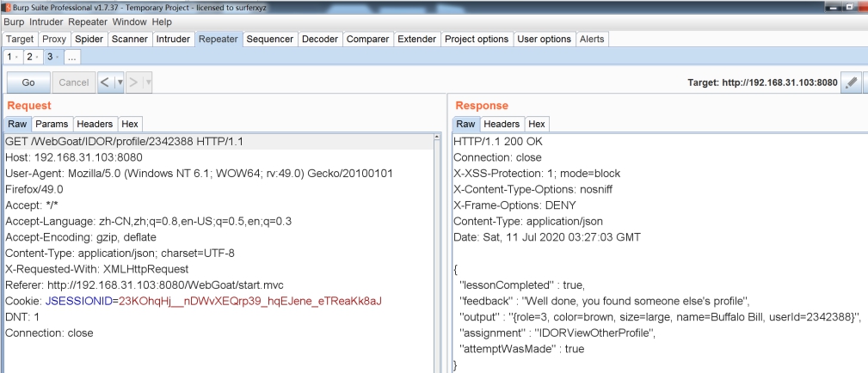
Task: Open the Intruder menu
Action: pyautogui.click(x=47, y=22)
